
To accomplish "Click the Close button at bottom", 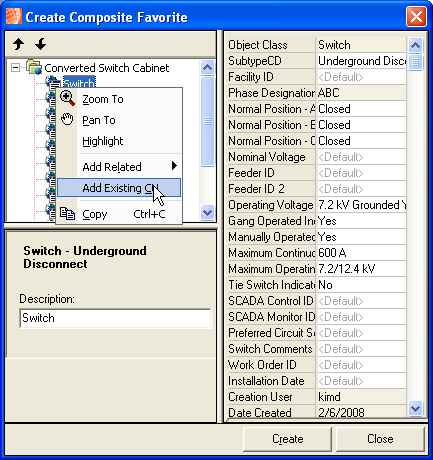I will click(x=380, y=439).
